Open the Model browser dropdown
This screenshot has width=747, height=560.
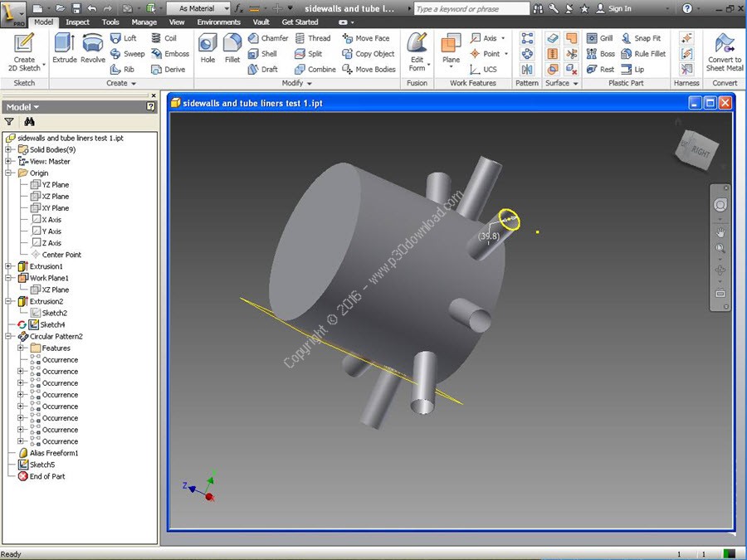point(37,106)
